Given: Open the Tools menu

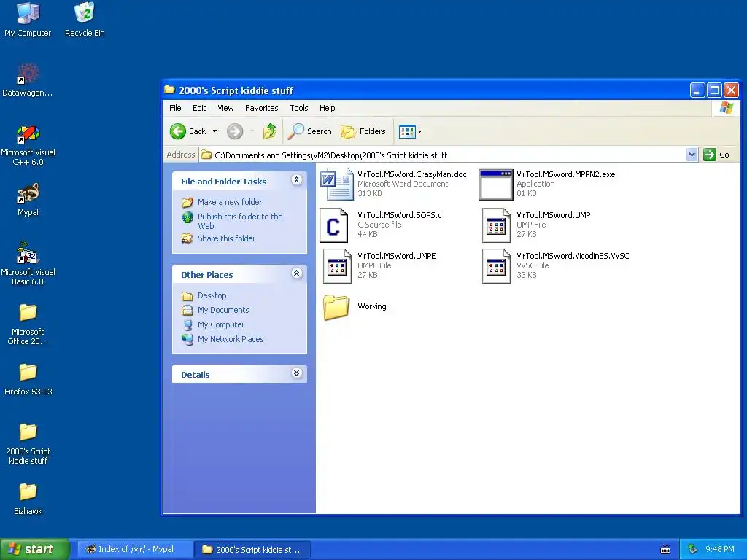Looking at the screenshot, I should 298,108.
